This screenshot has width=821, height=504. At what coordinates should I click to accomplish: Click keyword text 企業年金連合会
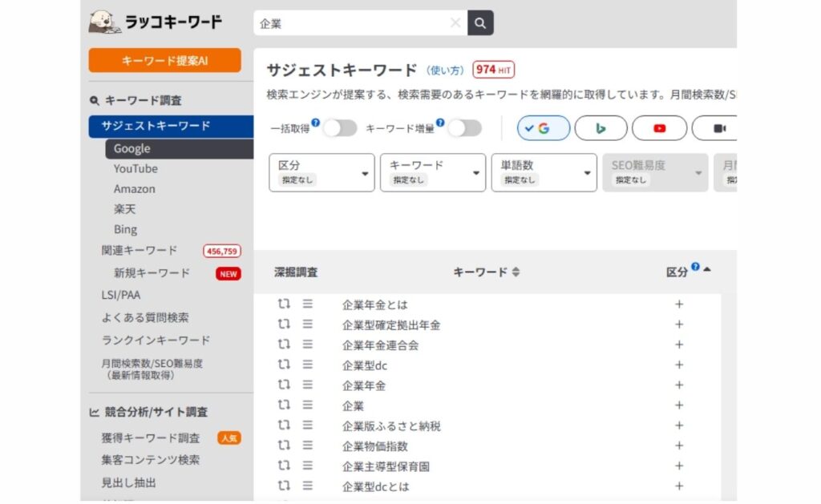coord(380,345)
